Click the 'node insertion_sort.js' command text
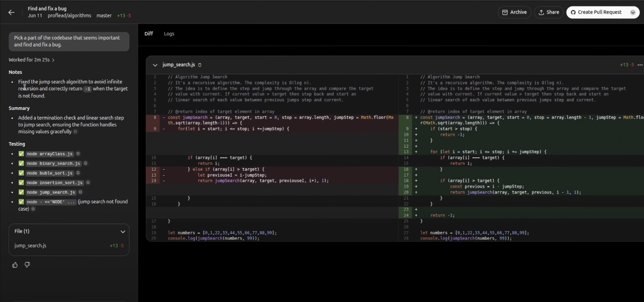The height and width of the screenshot is (302, 644). click(55, 183)
